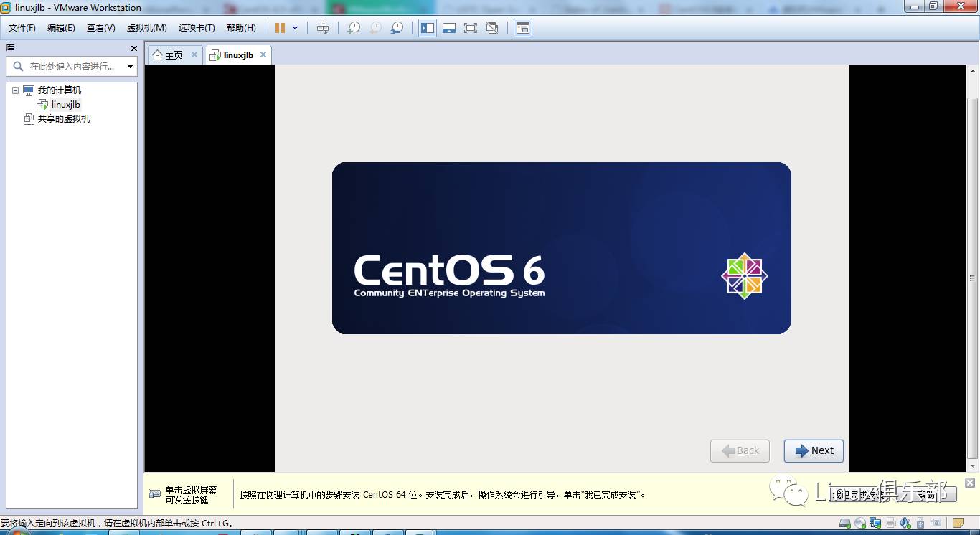Take a snapshot of this virtual machine

(x=354, y=28)
